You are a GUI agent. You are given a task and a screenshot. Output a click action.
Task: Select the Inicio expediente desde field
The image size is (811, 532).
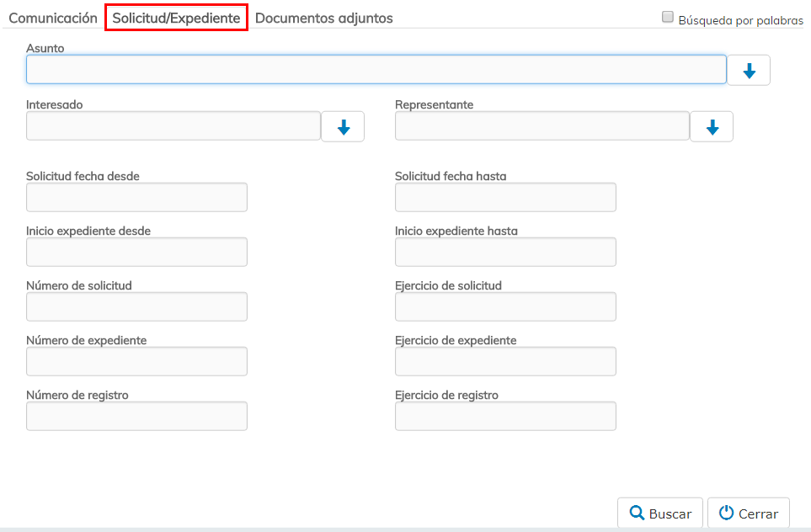[x=136, y=253]
